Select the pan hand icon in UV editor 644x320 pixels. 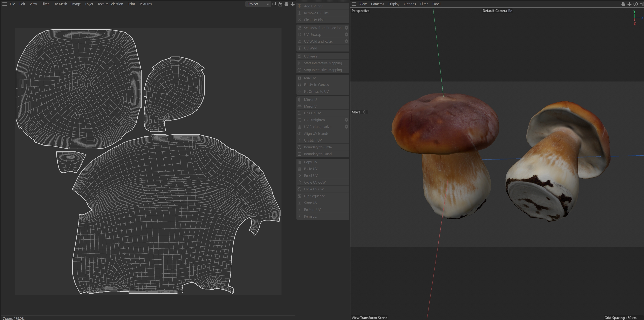pos(287,4)
